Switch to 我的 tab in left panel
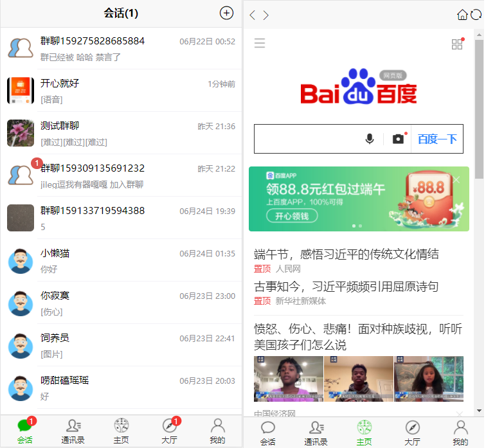Image resolution: width=486 pixels, height=448 pixels. coord(218,431)
